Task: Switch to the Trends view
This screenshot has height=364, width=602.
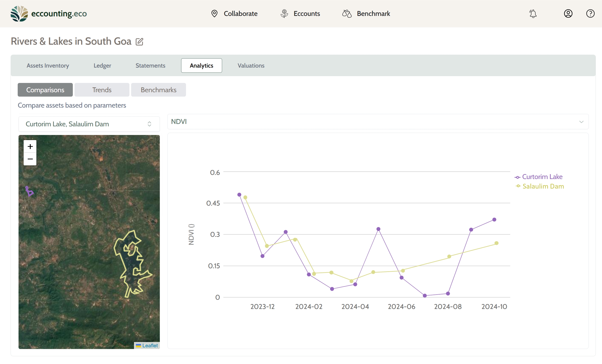Action: [x=102, y=90]
